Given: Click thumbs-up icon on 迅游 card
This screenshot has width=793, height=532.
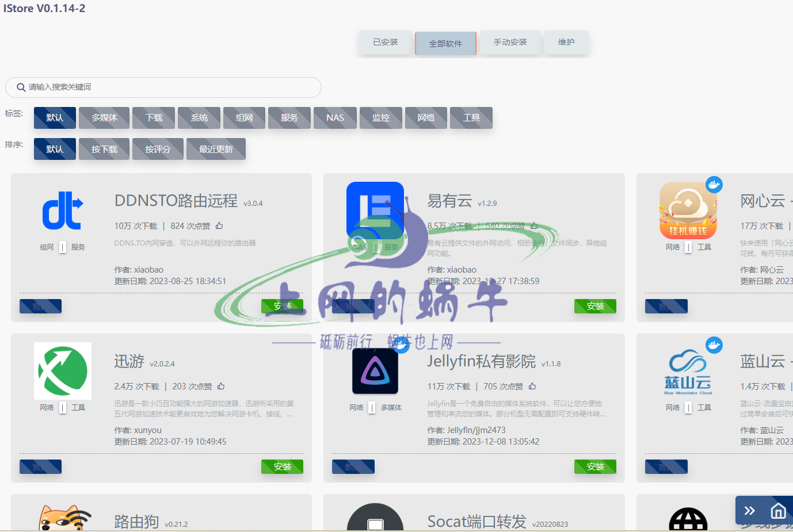Looking at the screenshot, I should (221, 386).
